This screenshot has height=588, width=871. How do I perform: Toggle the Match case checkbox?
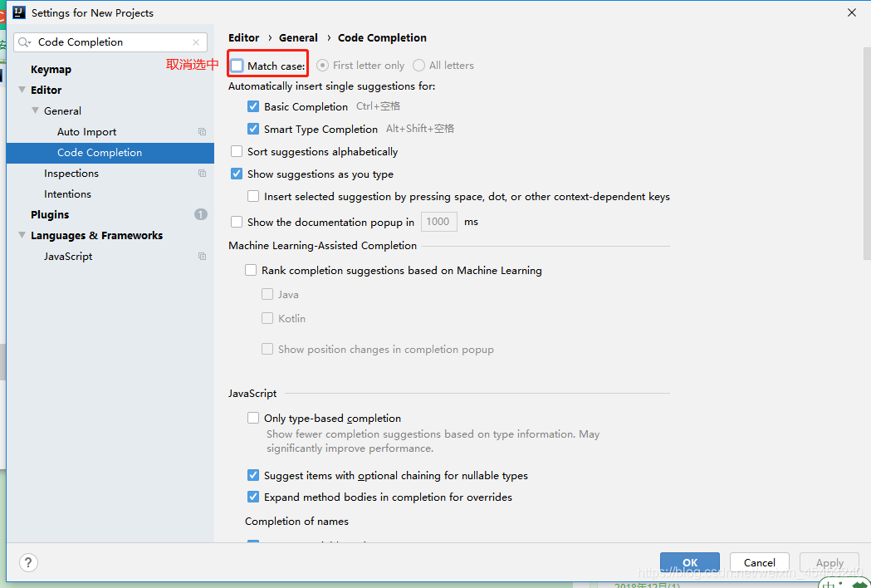pyautogui.click(x=237, y=66)
